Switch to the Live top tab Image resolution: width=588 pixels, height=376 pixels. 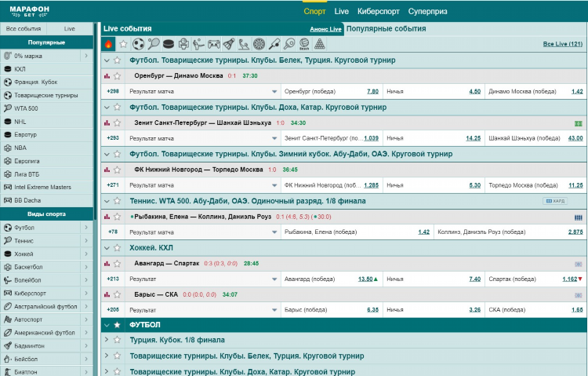[342, 11]
